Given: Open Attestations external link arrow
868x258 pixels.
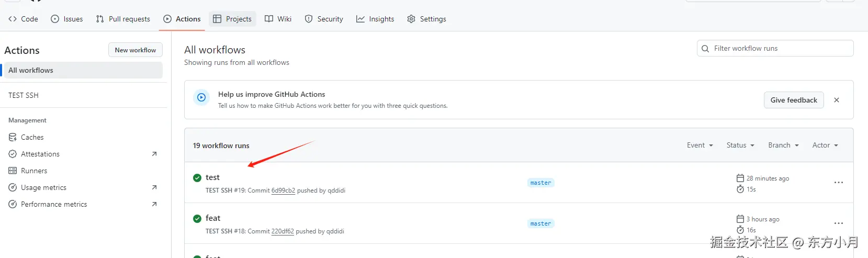Looking at the screenshot, I should point(154,154).
